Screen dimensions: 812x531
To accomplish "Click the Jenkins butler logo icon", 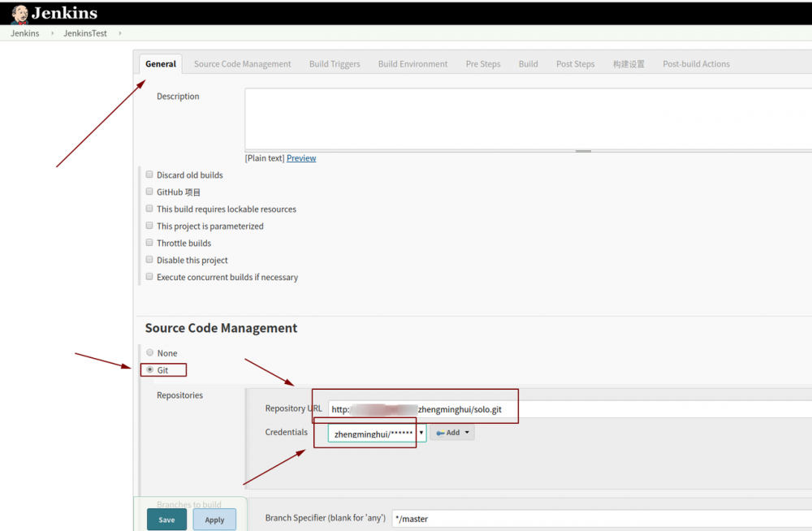I will tap(19, 14).
